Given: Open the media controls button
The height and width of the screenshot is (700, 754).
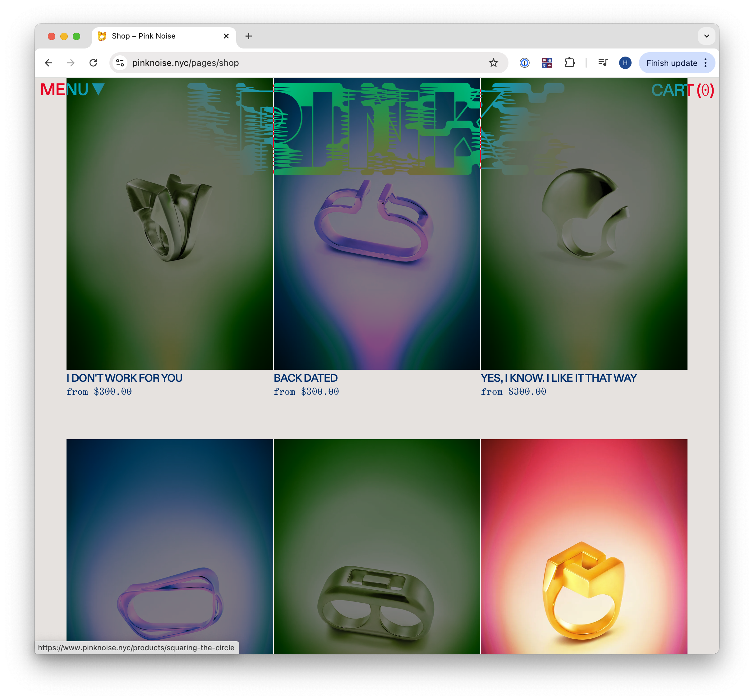Looking at the screenshot, I should (603, 63).
